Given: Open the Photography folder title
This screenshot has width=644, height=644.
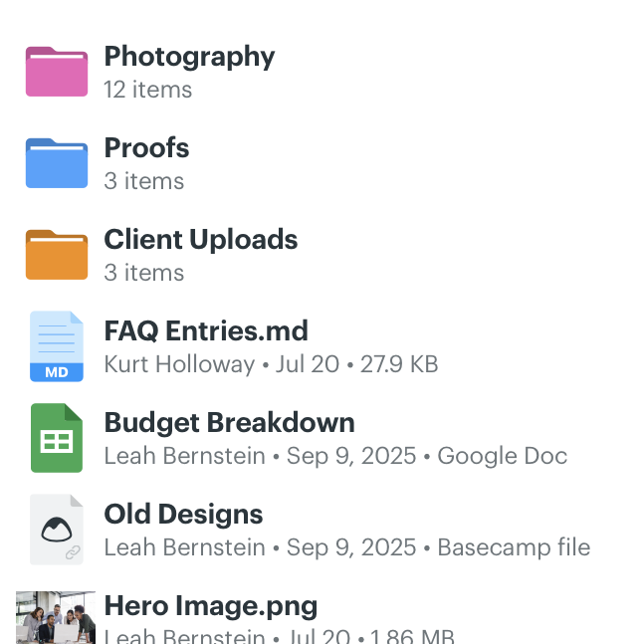Looking at the screenshot, I should [x=189, y=57].
